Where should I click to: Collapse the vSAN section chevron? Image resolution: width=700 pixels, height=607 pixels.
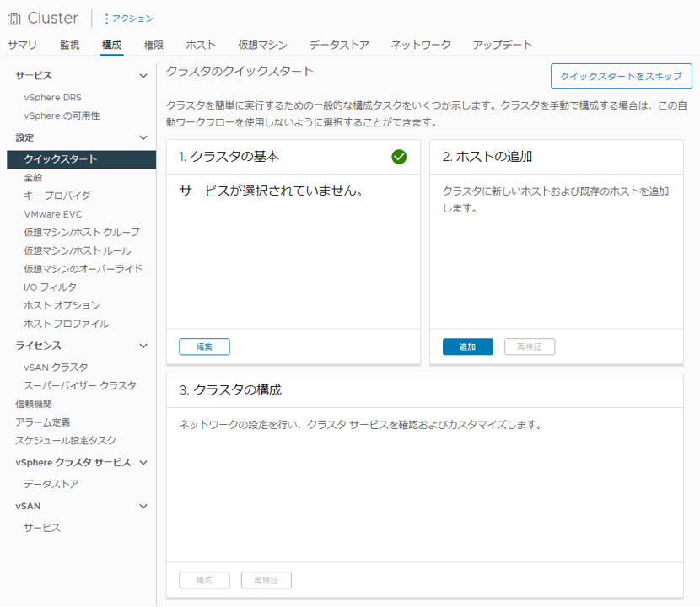[143, 506]
